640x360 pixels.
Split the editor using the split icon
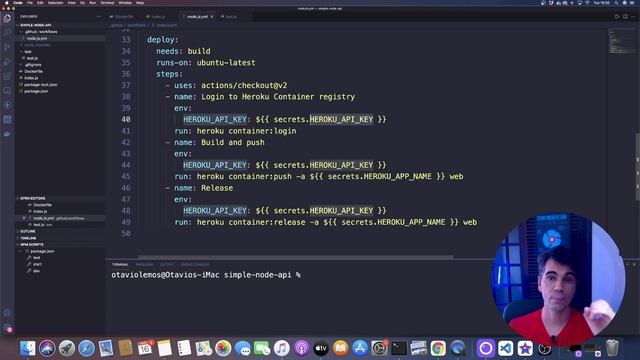(x=625, y=17)
